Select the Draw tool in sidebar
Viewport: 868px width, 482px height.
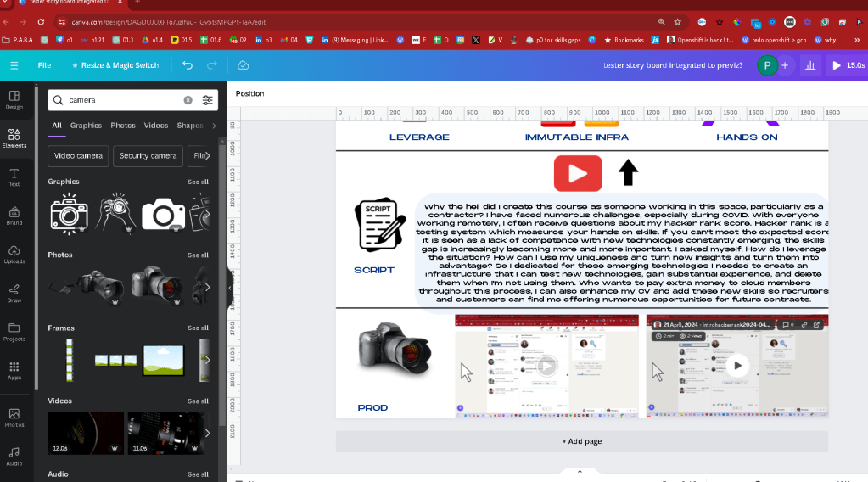(14, 294)
